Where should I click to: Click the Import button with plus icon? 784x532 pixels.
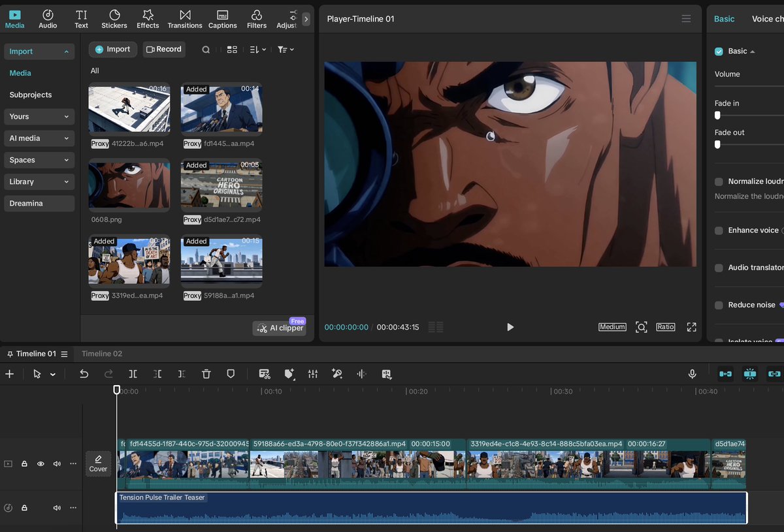(113, 49)
